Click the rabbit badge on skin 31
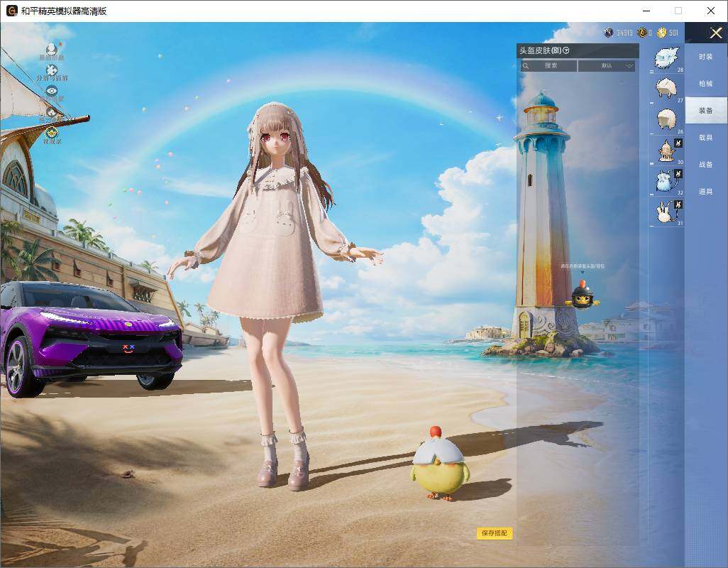This screenshot has height=568, width=728. (x=678, y=204)
